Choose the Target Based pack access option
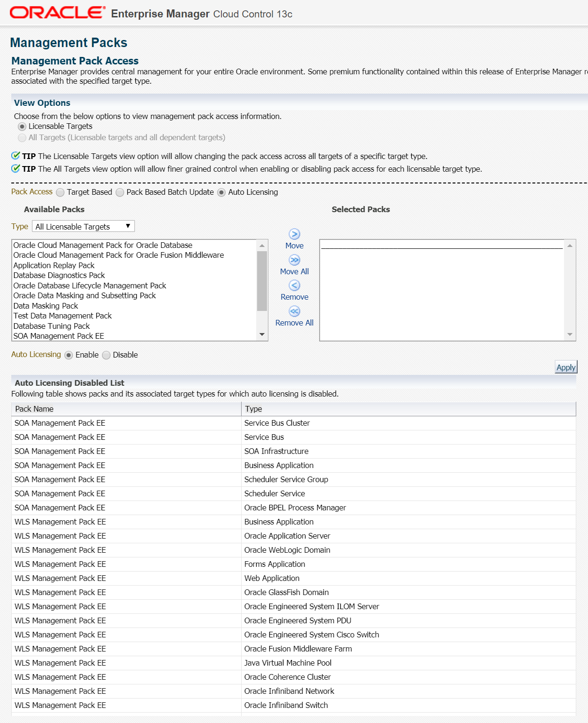588x723 pixels. tap(60, 192)
